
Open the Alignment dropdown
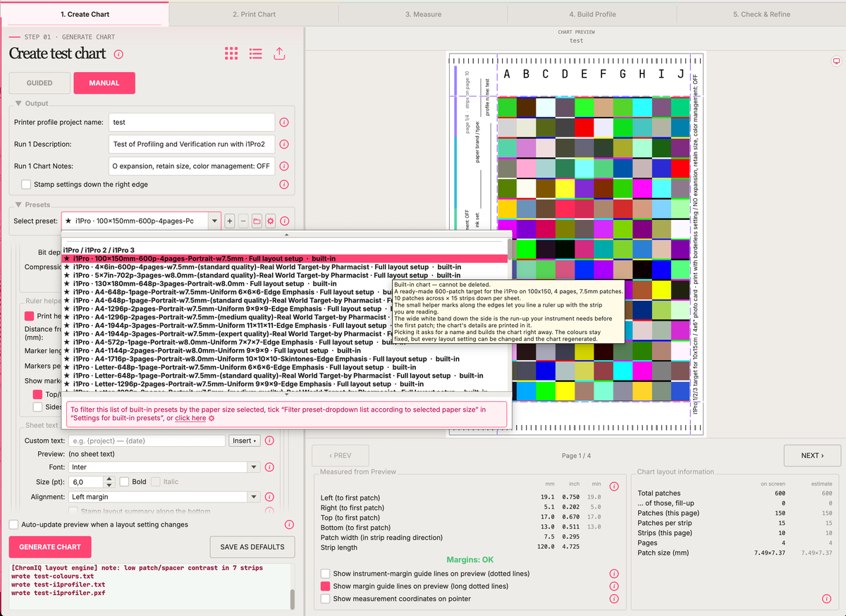tap(253, 497)
